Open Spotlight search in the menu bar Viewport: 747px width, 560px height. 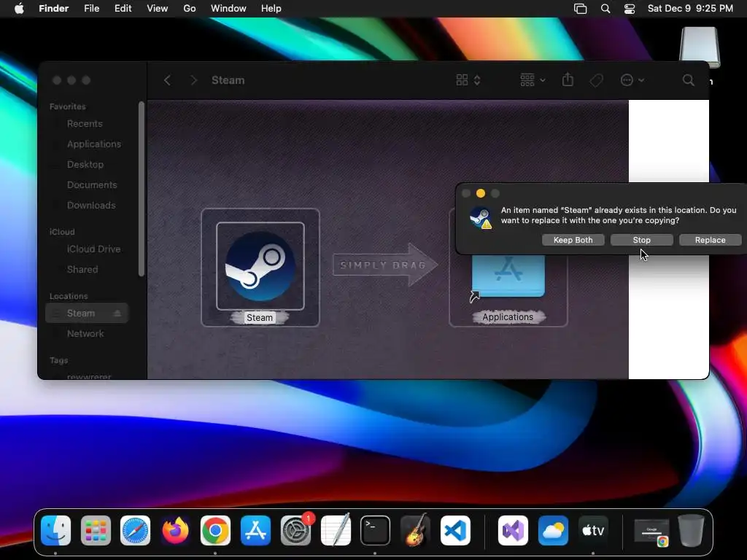click(x=605, y=9)
